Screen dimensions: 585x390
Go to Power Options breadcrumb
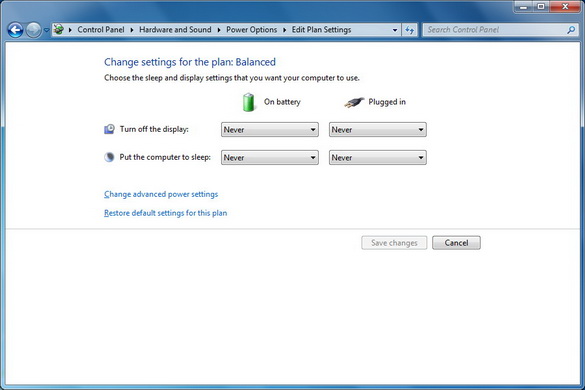click(251, 29)
